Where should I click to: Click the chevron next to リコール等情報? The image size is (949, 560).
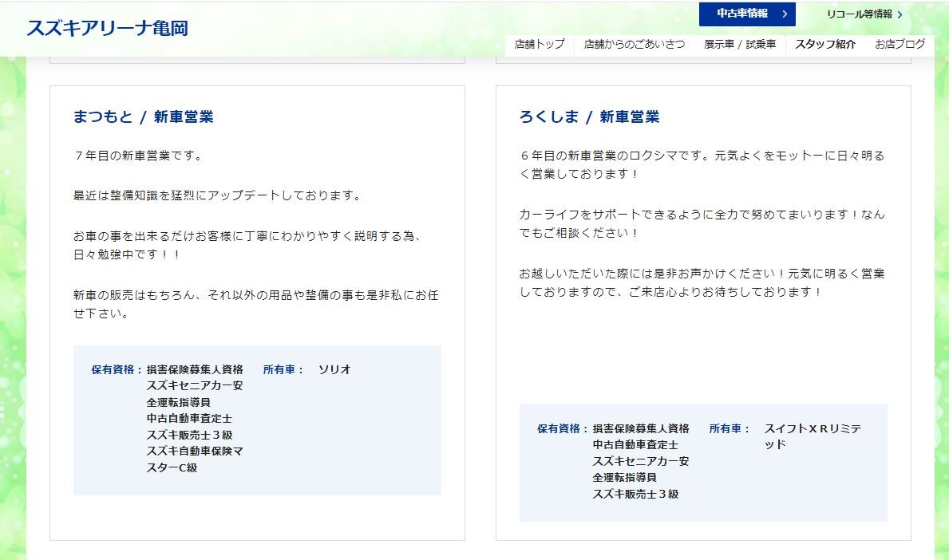tap(900, 14)
